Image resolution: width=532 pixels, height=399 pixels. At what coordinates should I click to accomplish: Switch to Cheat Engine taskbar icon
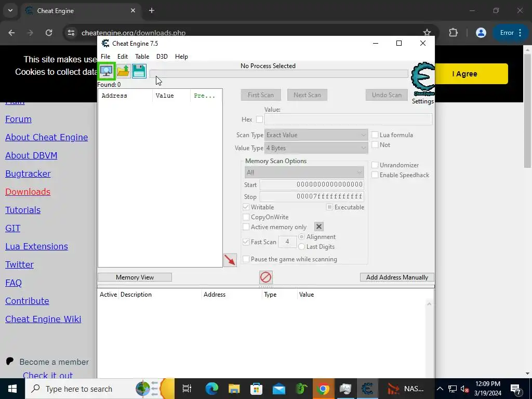(x=367, y=389)
